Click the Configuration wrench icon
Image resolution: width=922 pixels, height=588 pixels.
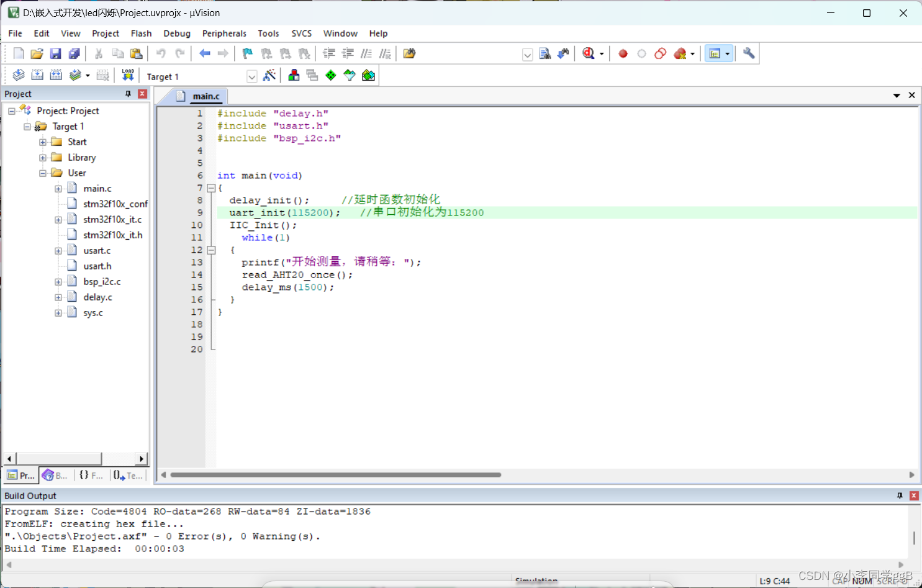[749, 53]
